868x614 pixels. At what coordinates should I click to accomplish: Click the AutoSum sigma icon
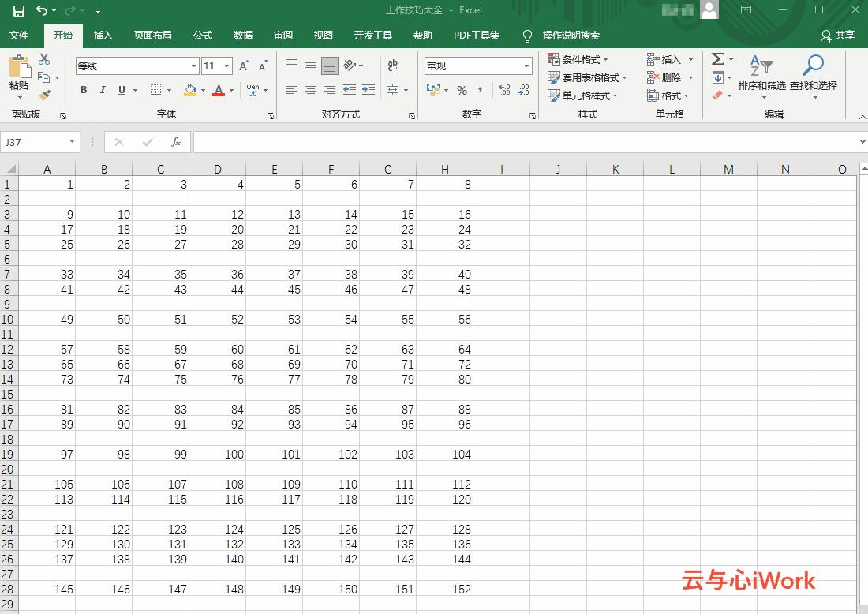(717, 59)
